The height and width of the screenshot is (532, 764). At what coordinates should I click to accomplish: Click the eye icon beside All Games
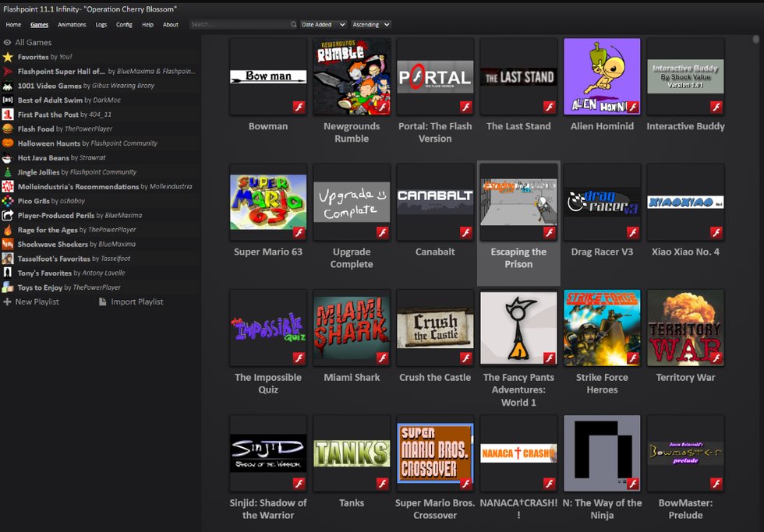click(x=8, y=43)
